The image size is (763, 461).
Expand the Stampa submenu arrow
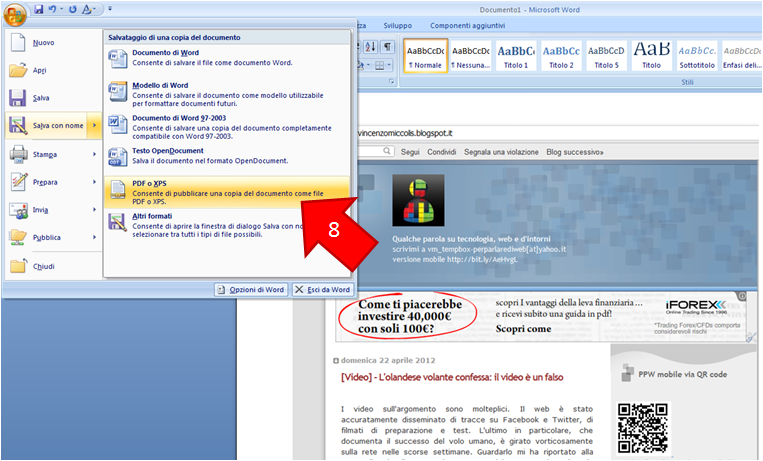[94, 154]
